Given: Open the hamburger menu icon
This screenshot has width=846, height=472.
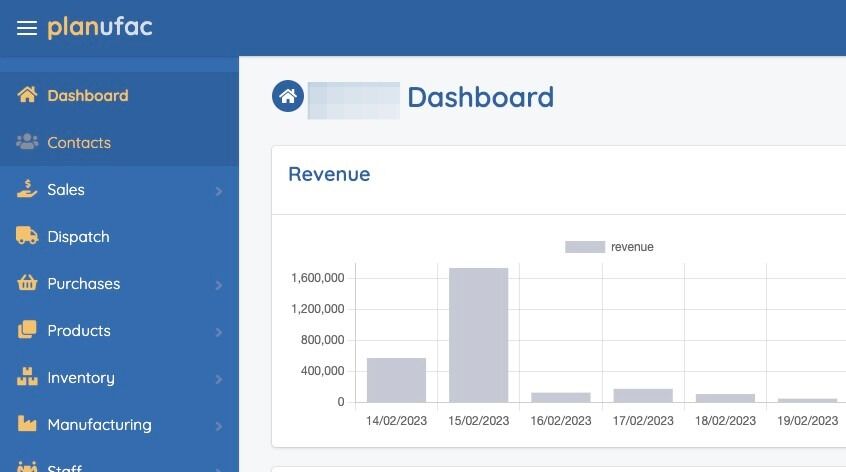Looking at the screenshot, I should pos(27,28).
